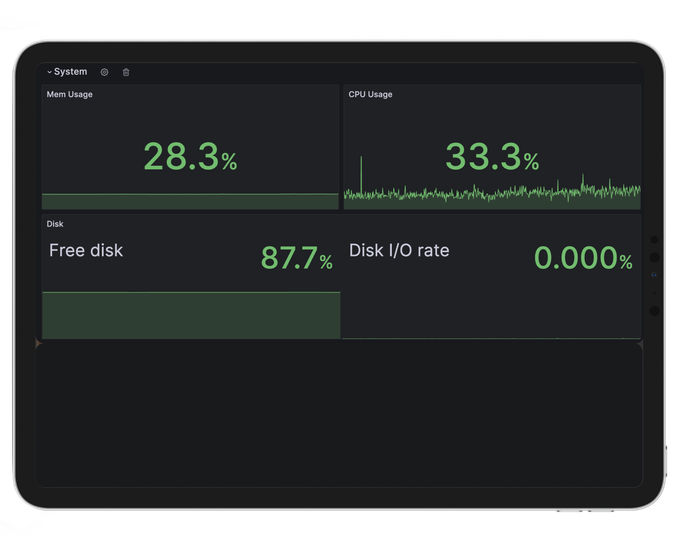The image size is (700, 550).
Task: Click the 0.000% disk I/O value
Action: coord(582,258)
